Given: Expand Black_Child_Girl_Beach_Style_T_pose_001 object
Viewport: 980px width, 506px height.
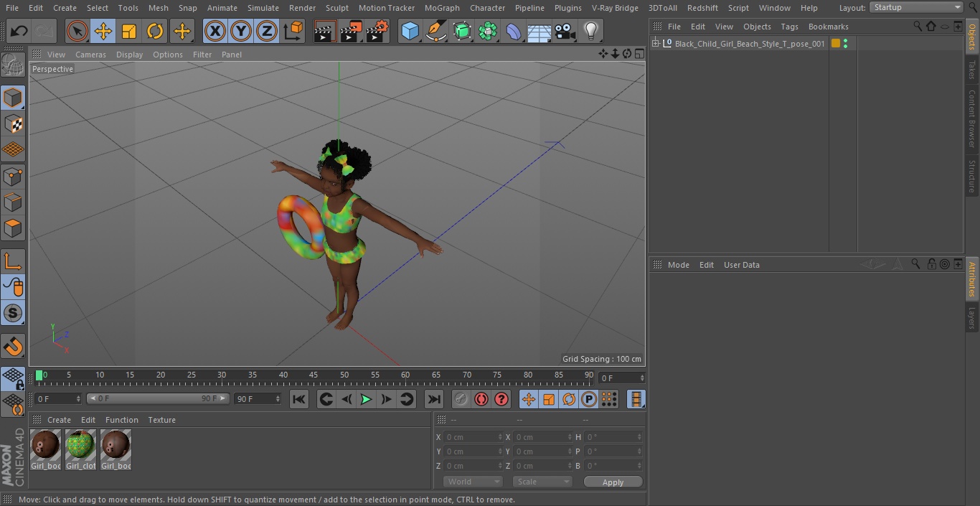Looking at the screenshot, I should pyautogui.click(x=655, y=44).
